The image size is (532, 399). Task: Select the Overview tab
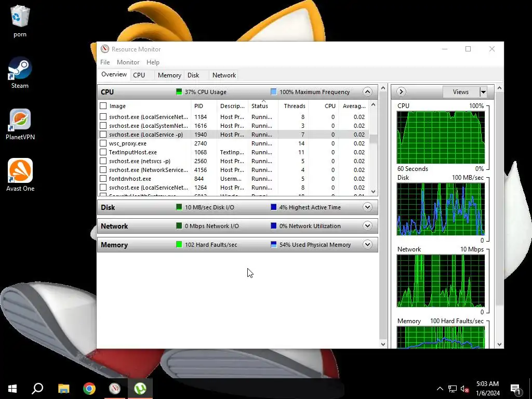pyautogui.click(x=114, y=75)
